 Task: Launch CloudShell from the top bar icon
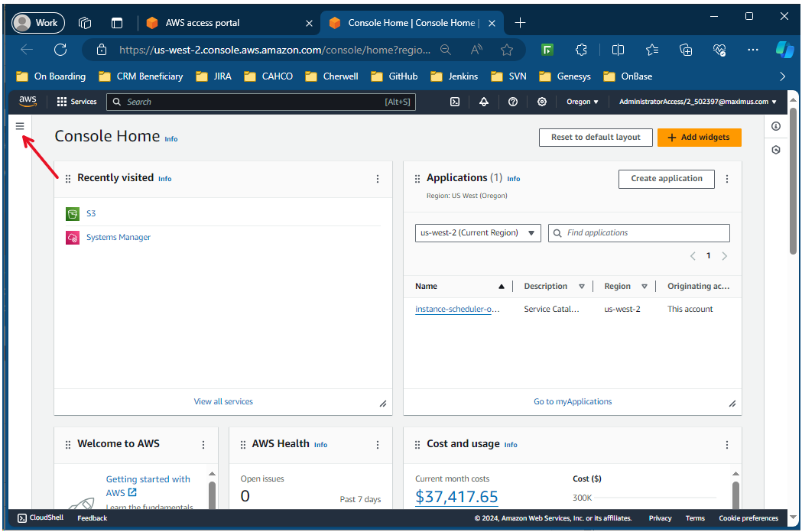point(455,102)
